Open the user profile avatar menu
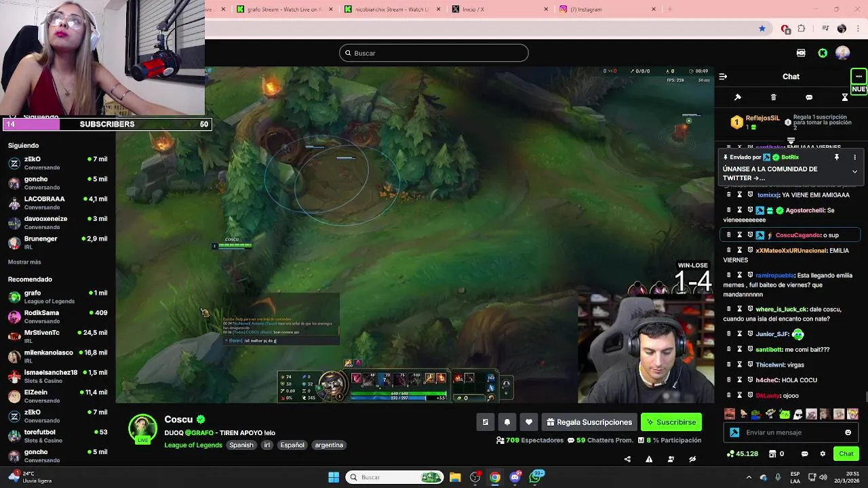The width and height of the screenshot is (868, 488). pos(843,53)
